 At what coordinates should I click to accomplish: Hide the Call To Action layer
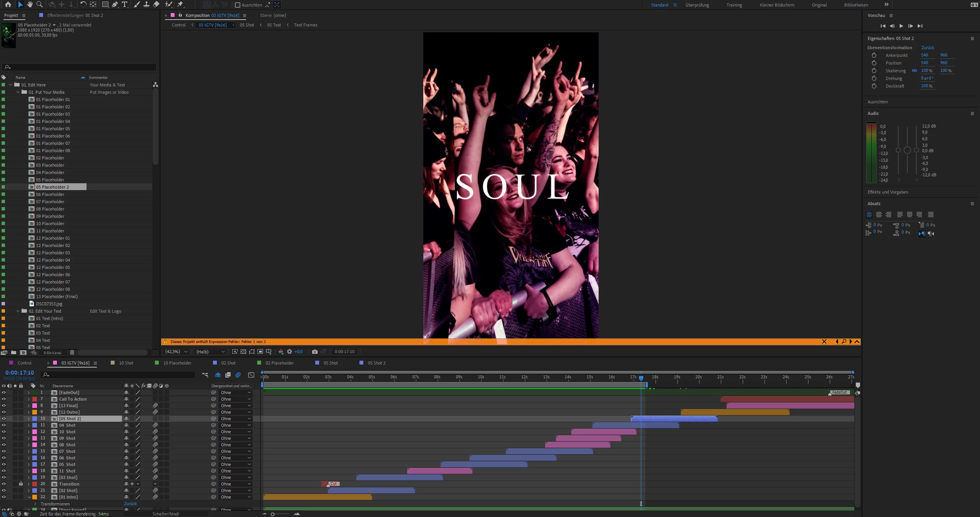point(4,399)
